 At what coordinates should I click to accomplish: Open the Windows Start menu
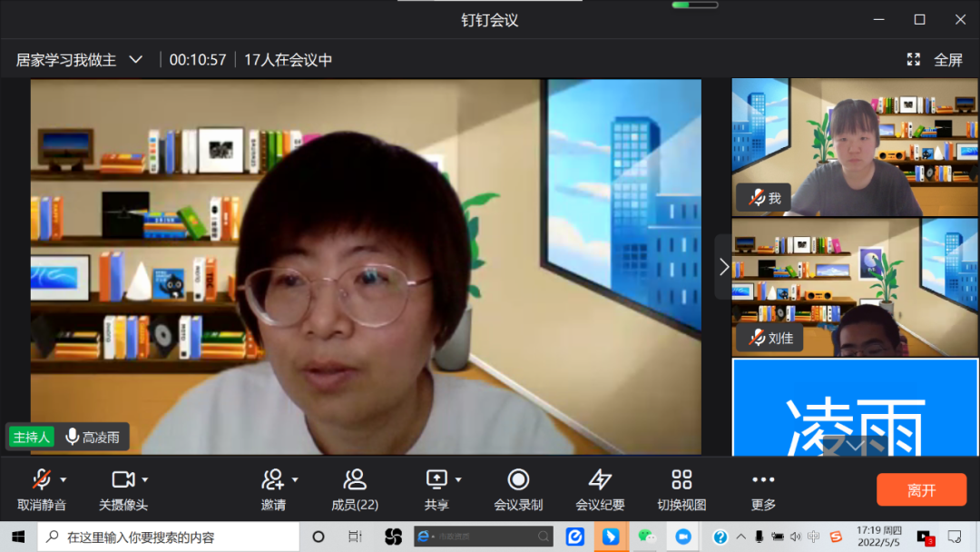click(18, 537)
